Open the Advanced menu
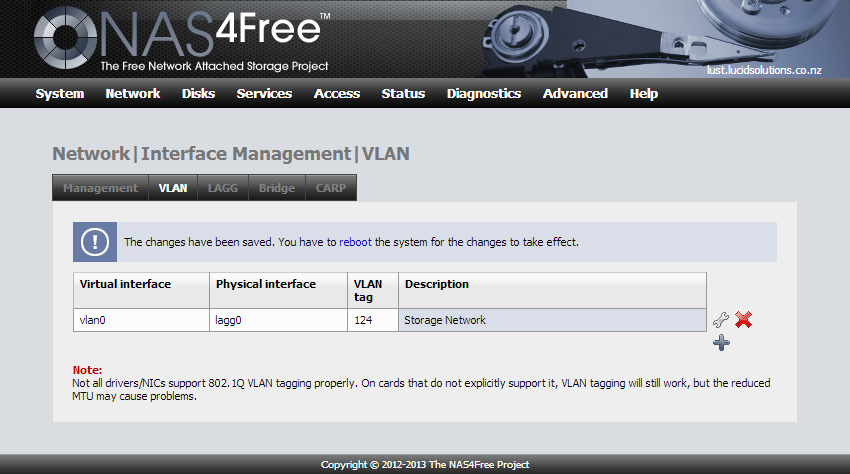This screenshot has width=850, height=474. (575, 93)
